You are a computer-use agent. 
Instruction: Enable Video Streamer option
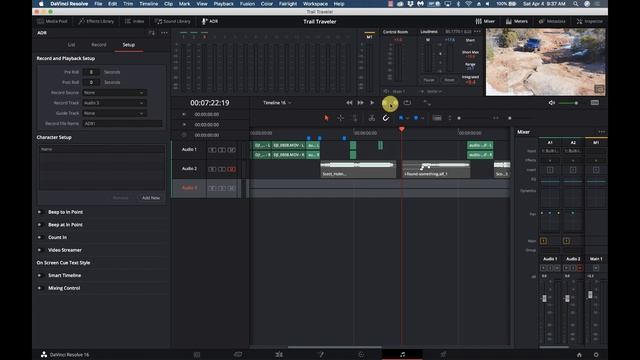(40, 250)
